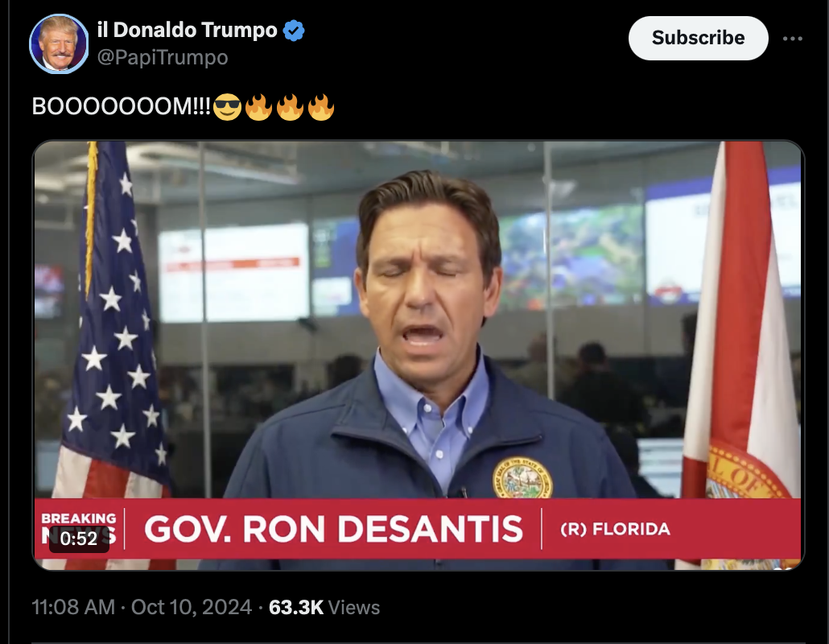Click the first fire emoji

[x=258, y=107]
